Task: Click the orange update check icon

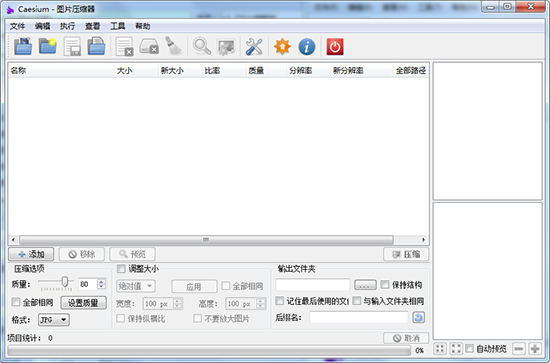Action: [x=282, y=46]
